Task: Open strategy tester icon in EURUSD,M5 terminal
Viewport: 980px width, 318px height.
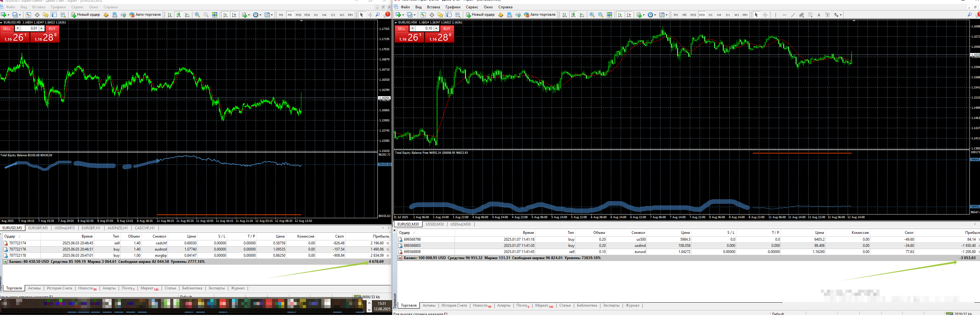Action: point(63,15)
